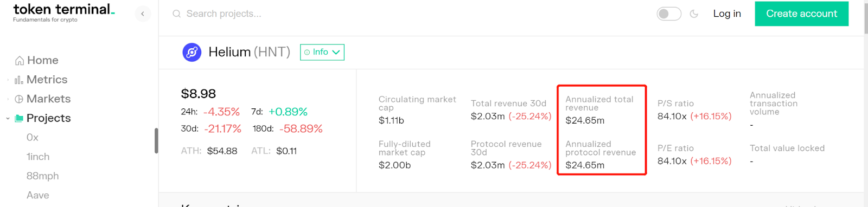Click the Helium (HNT) title

pos(250,52)
